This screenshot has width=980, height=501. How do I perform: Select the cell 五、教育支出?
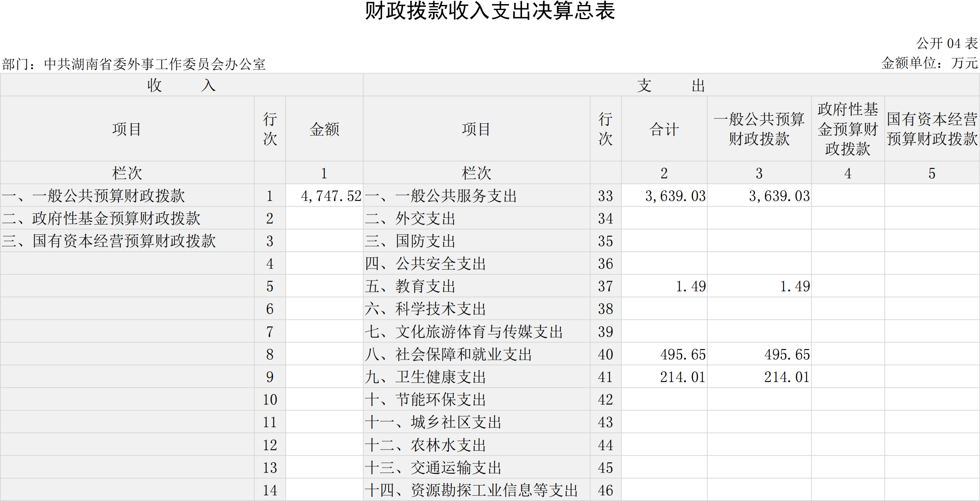point(476,286)
